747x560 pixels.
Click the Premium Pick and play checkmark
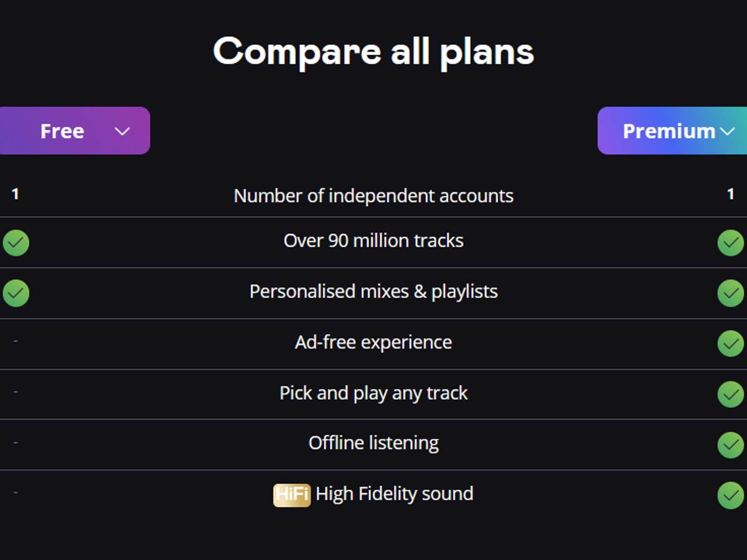click(x=730, y=394)
